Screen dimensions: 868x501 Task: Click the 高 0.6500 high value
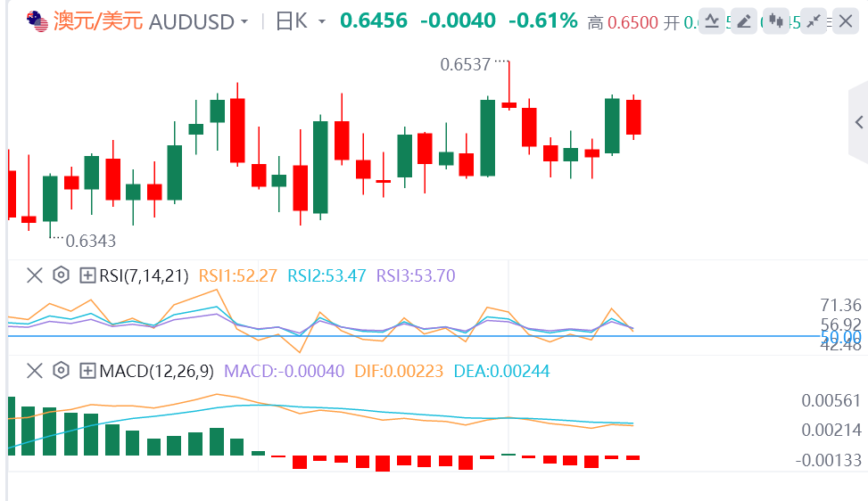click(623, 22)
